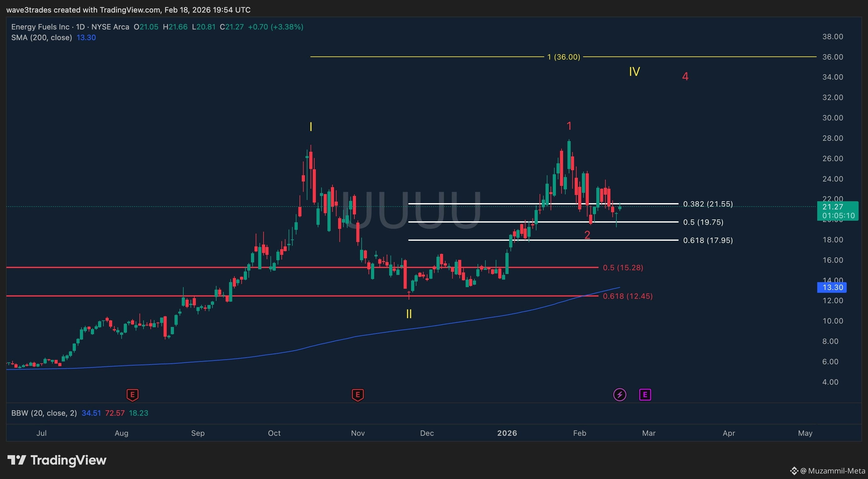
Task: Click the red earnings marker above Aug
Action: [133, 395]
